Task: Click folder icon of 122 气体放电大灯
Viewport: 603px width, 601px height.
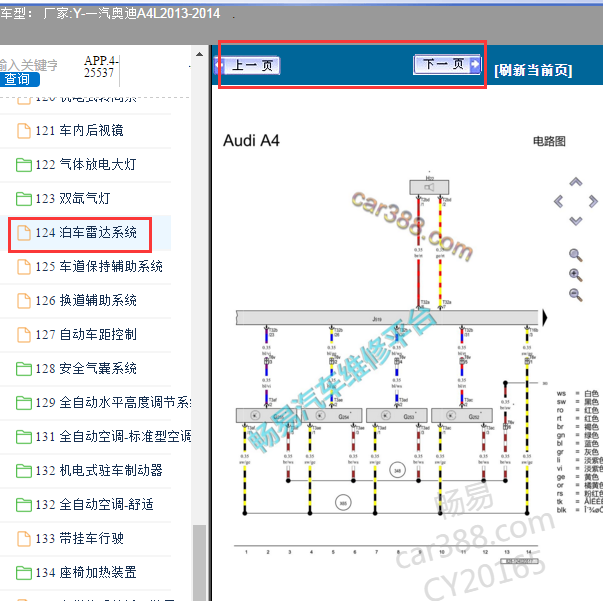Action: click(x=24, y=165)
